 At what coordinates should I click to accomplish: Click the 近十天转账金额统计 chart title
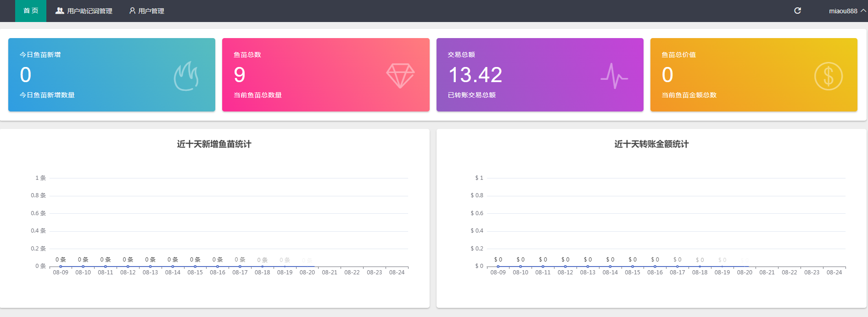(651, 144)
